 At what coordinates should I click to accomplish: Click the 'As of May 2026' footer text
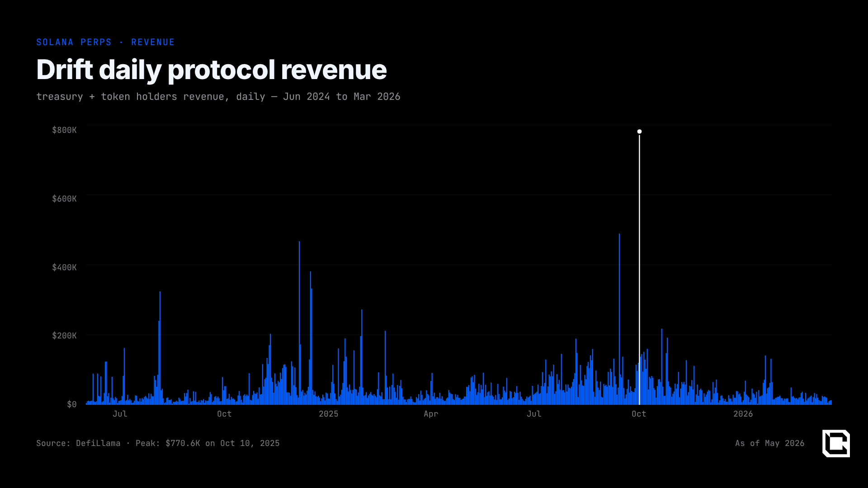pyautogui.click(x=770, y=443)
